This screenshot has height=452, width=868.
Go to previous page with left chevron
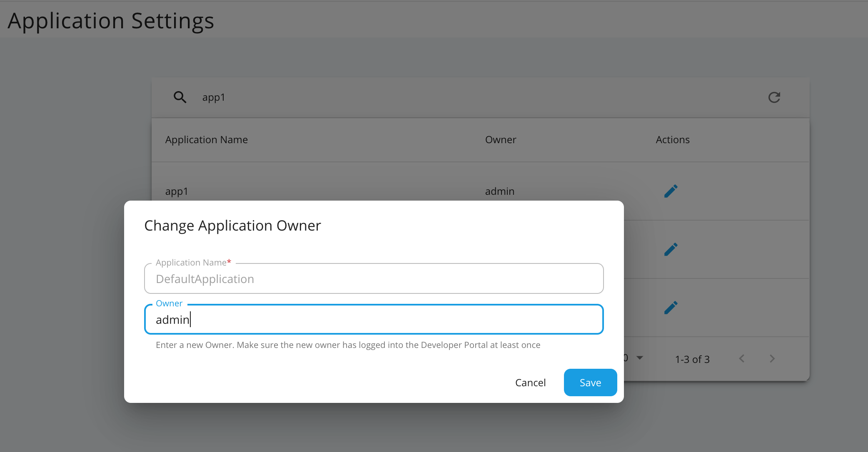coord(742,358)
